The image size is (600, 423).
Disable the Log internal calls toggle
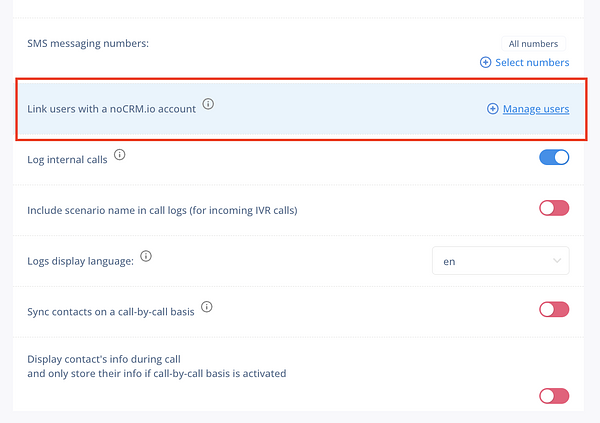pos(554,157)
